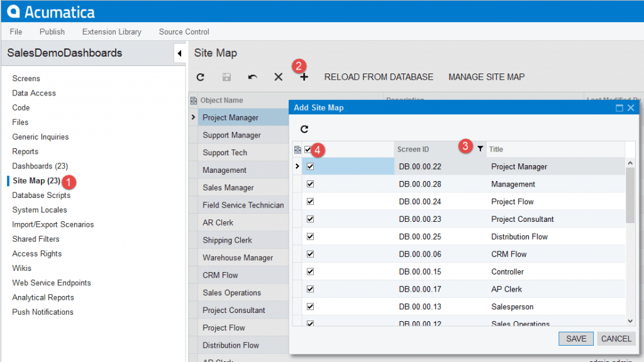
Task: Open Screens in the project tree
Action: tap(26, 79)
